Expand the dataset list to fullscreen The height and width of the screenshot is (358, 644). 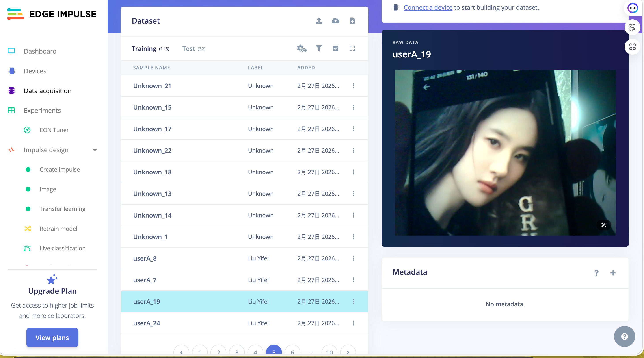click(x=352, y=48)
